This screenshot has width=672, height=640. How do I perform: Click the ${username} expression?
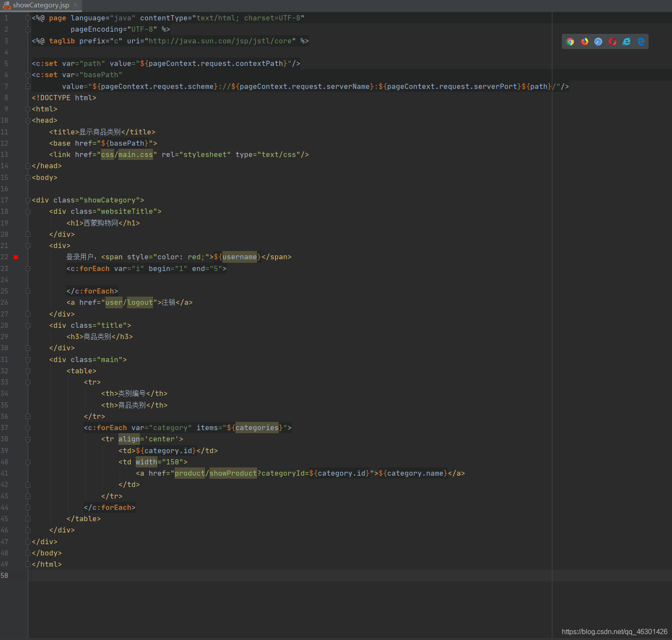[238, 257]
